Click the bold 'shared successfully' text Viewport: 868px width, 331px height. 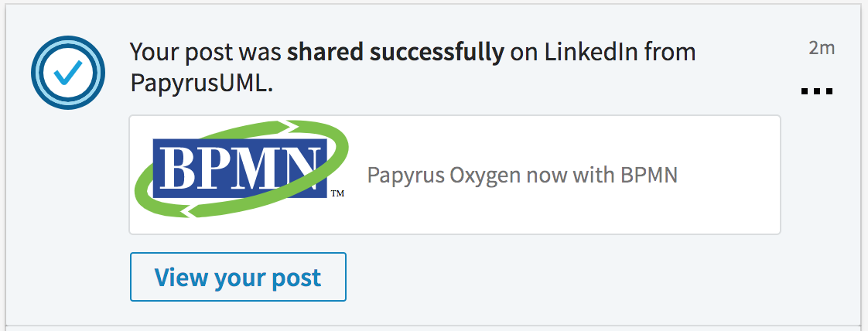[395, 53]
